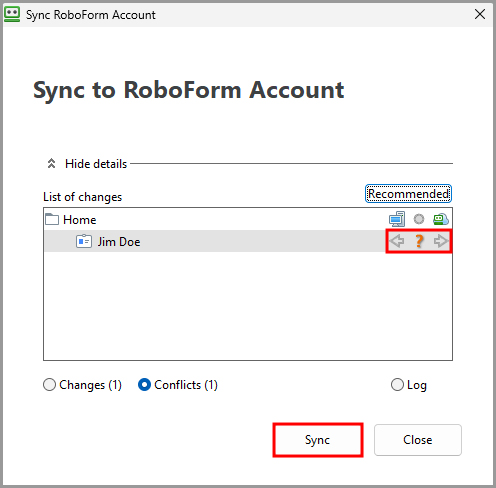Viewport: 496px width, 488px height.
Task: Select the Conflicts (1) radio button
Action: (x=144, y=385)
